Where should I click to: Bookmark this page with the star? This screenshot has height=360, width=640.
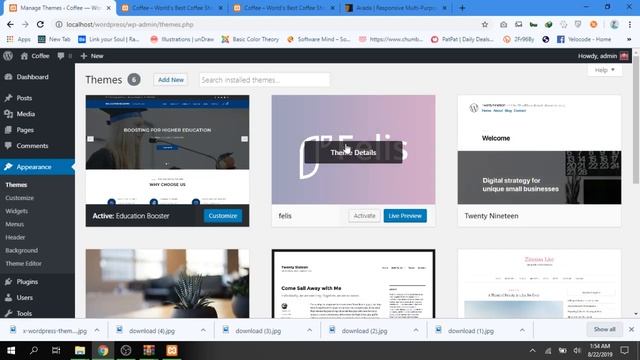(x=484, y=24)
